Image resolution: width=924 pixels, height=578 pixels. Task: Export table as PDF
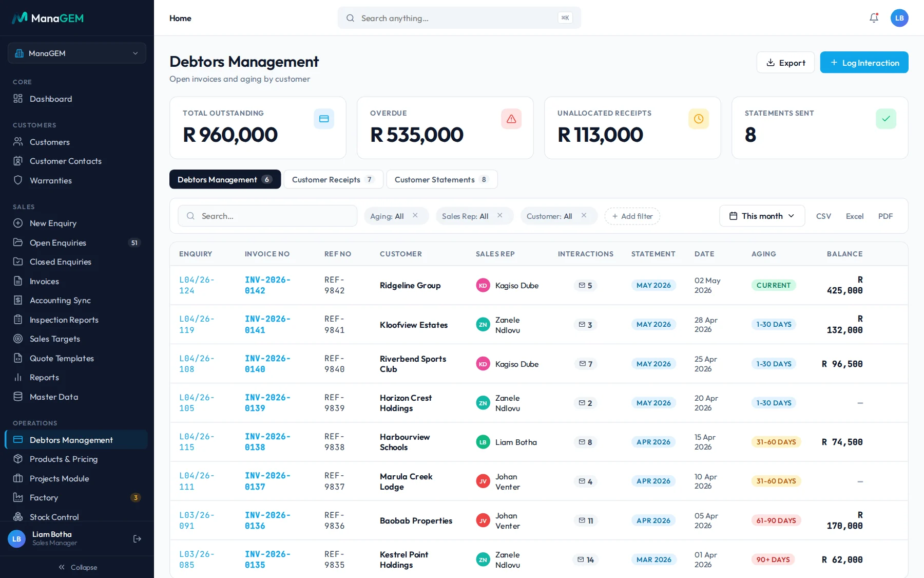click(x=885, y=216)
